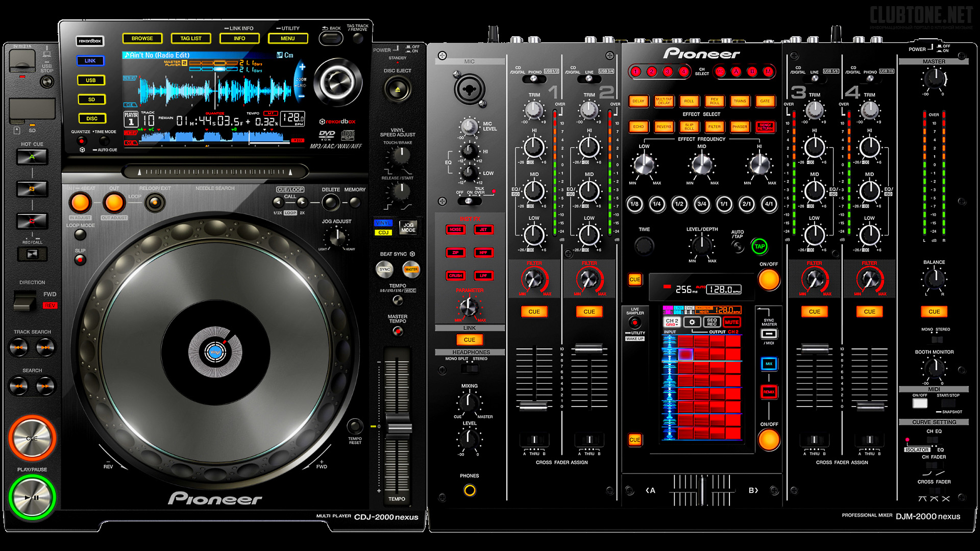This screenshot has width=980, height=551.
Task: Click track search next button
Action: coord(45,347)
